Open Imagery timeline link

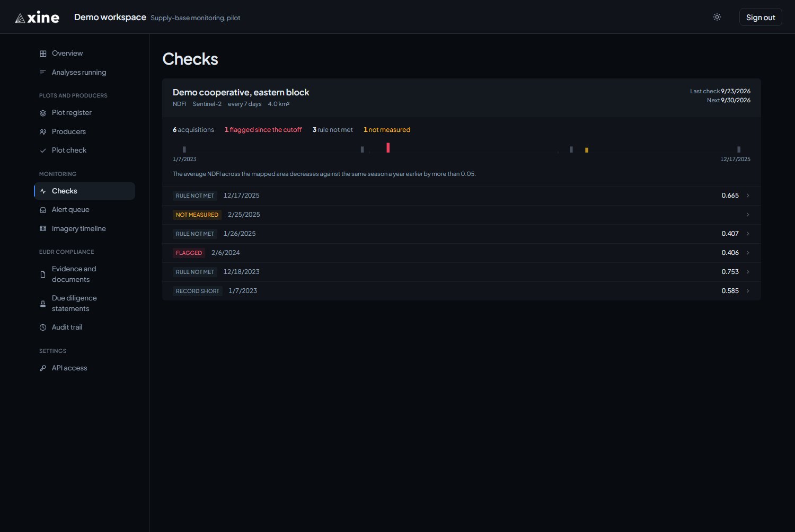(x=85, y=229)
